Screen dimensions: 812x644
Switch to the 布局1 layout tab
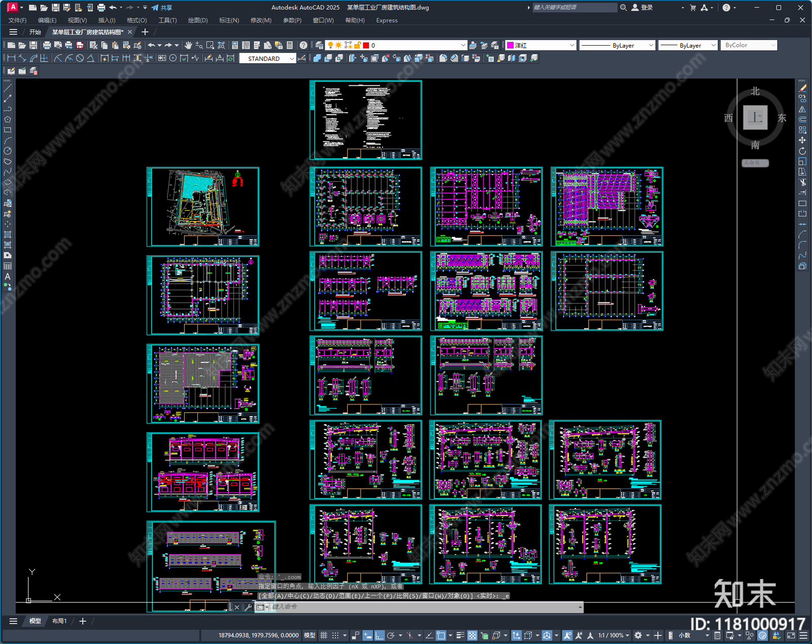pos(59,621)
